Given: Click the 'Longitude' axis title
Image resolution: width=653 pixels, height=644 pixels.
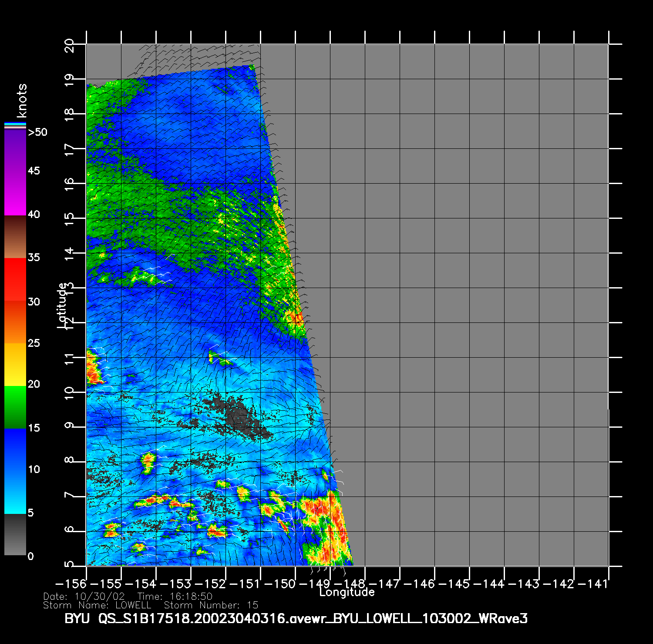Looking at the screenshot, I should coord(347,592).
